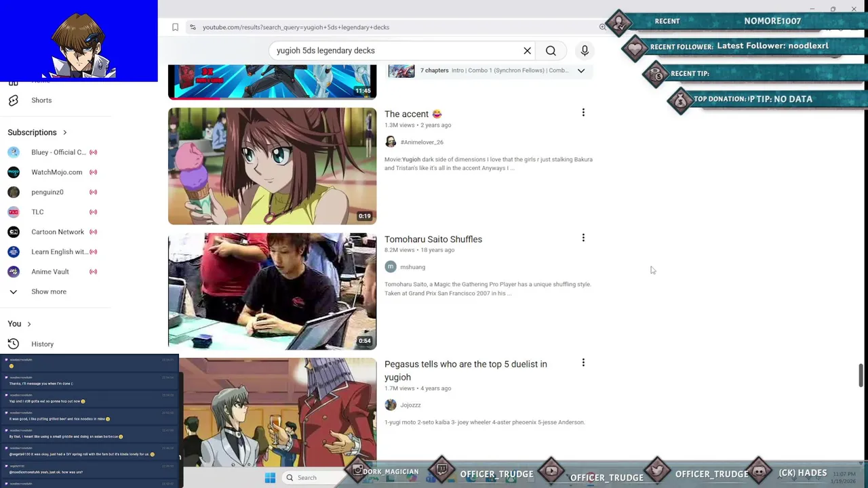
Task: Open the Anime Vault channel avatar
Action: pyautogui.click(x=14, y=272)
